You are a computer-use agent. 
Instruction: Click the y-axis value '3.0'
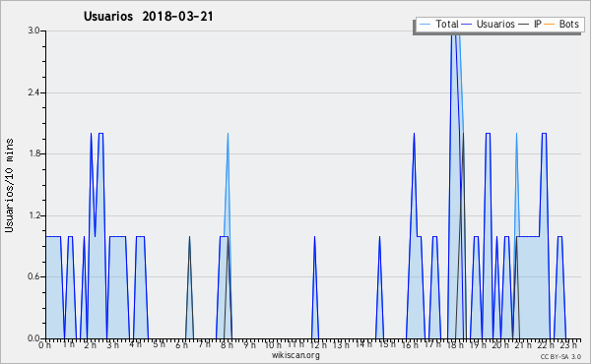point(33,30)
